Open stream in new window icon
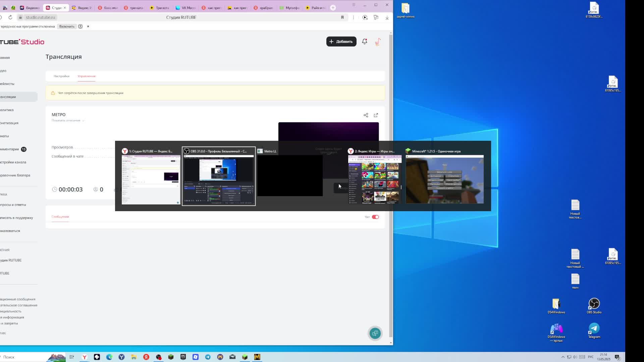644x362 pixels. click(376, 115)
